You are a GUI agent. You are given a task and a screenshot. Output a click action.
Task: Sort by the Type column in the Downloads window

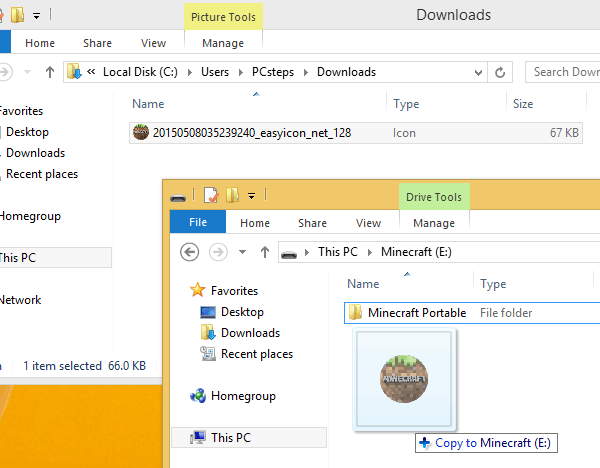coord(406,104)
